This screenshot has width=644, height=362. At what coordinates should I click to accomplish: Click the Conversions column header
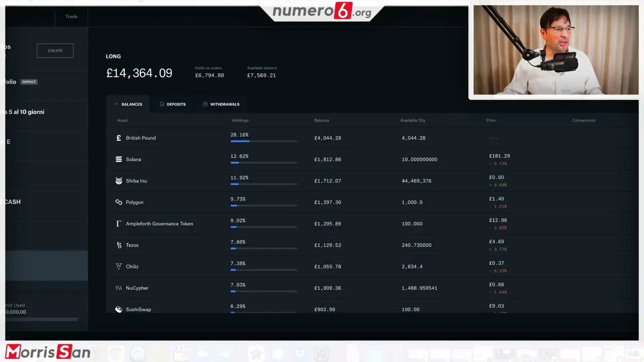click(x=584, y=121)
